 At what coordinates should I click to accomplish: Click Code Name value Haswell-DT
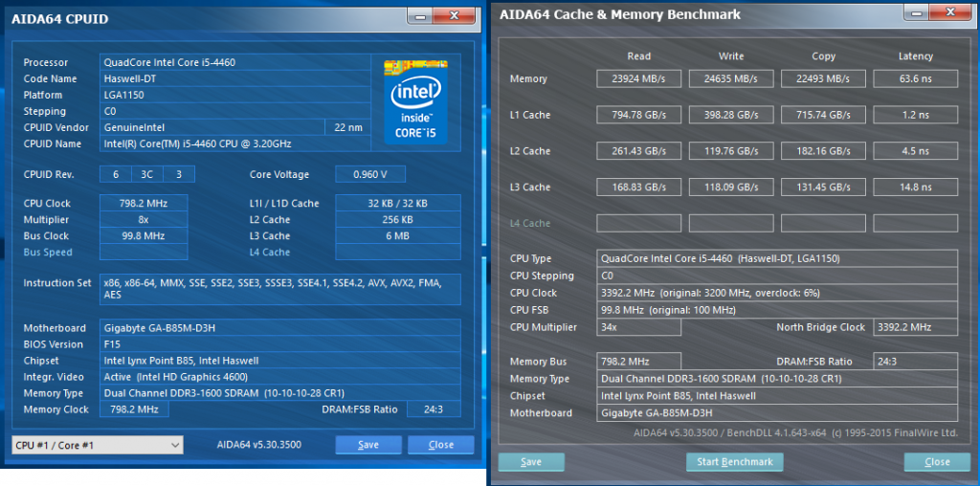pyautogui.click(x=235, y=78)
